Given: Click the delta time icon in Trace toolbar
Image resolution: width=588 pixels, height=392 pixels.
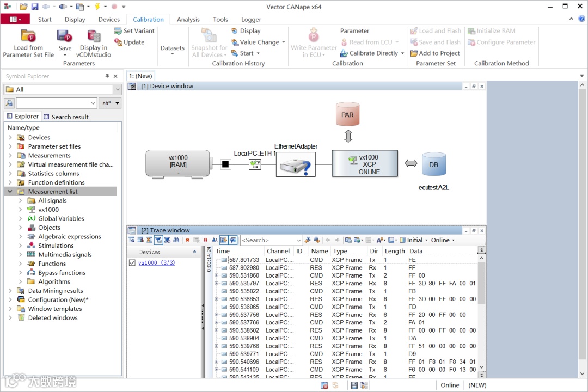Looking at the screenshot, I should 215,240.
